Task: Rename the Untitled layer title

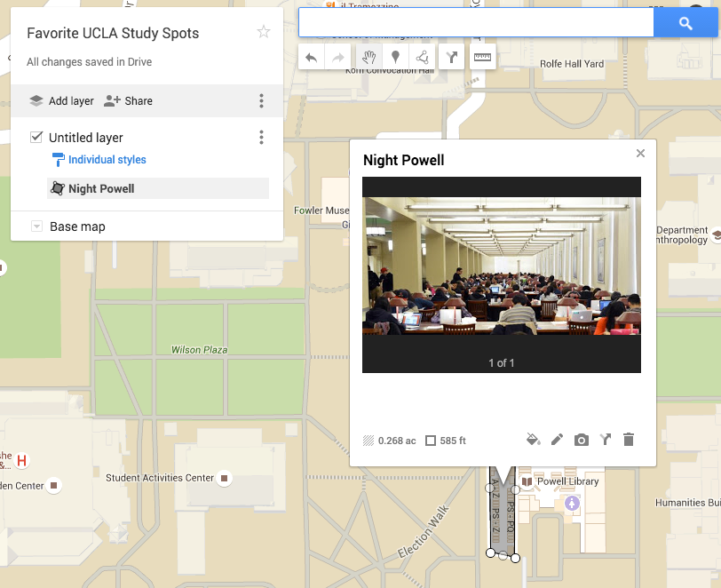Action: (85, 138)
